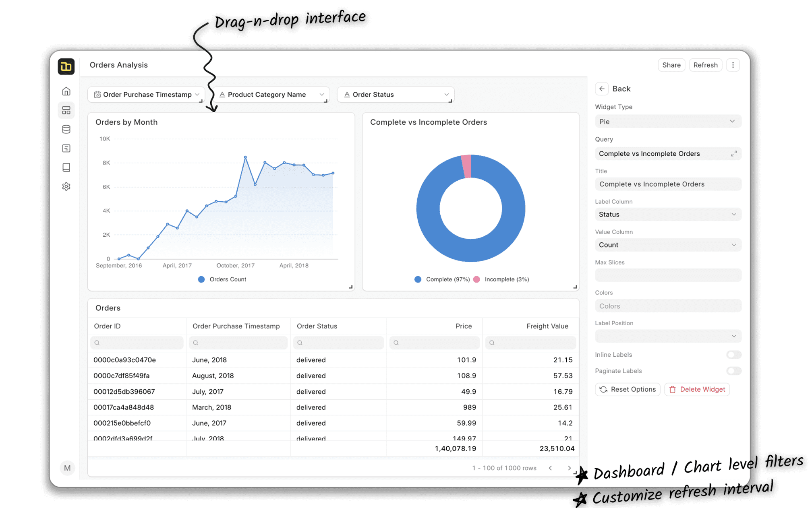Open the Label Column Status dropdown

click(668, 215)
